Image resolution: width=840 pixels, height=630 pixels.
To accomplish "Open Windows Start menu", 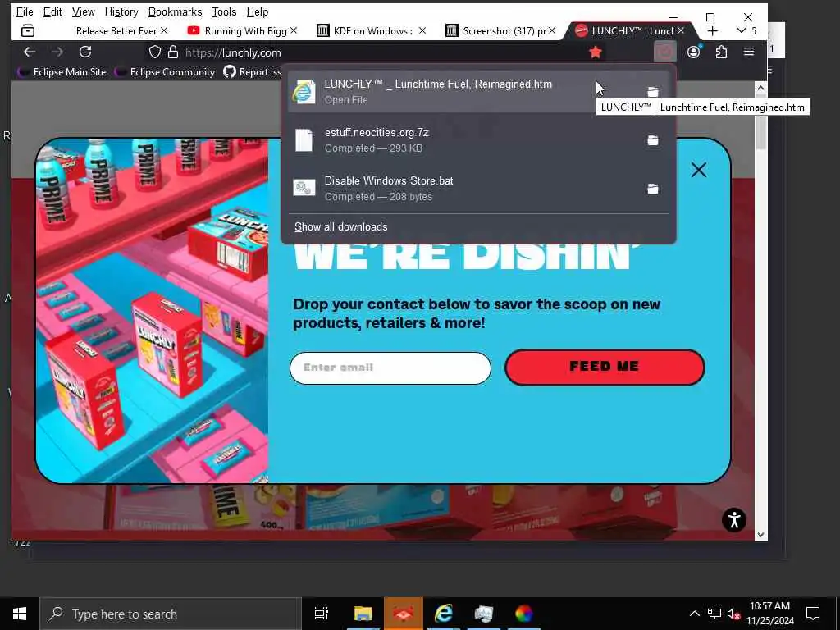I will pos(20,614).
